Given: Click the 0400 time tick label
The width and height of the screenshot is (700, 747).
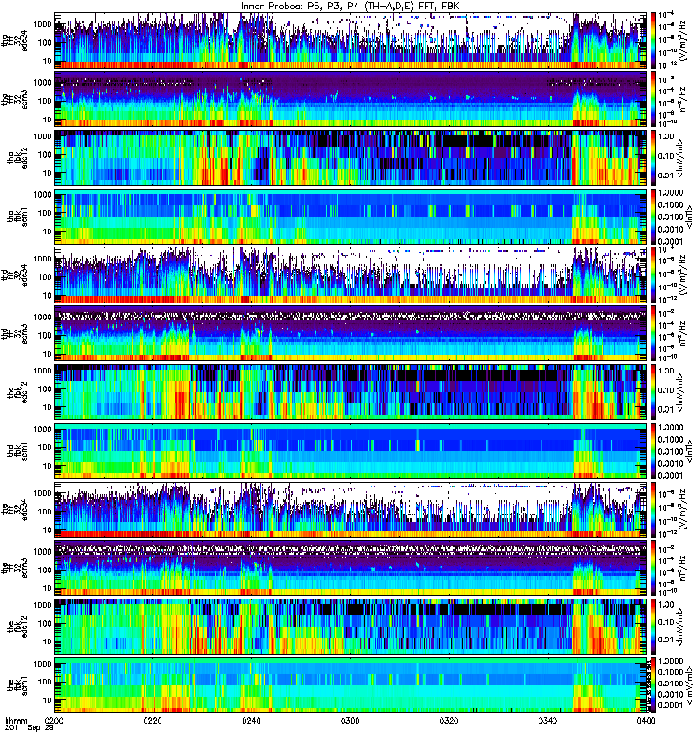Looking at the screenshot, I should point(646,720).
